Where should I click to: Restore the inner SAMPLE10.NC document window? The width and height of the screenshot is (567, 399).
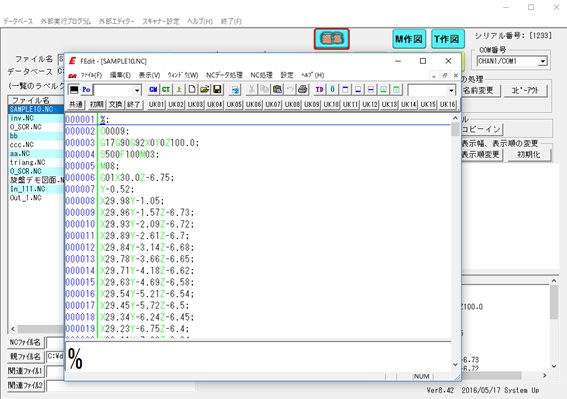[x=445, y=75]
